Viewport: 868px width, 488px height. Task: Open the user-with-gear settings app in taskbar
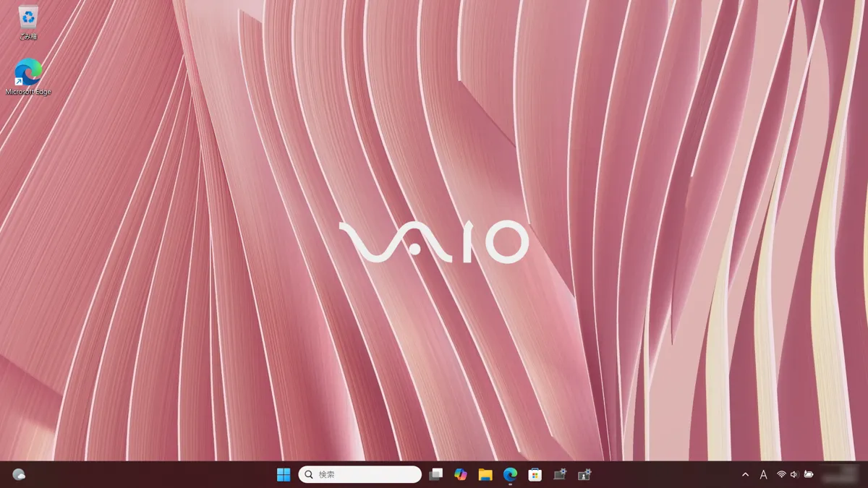[x=585, y=475]
